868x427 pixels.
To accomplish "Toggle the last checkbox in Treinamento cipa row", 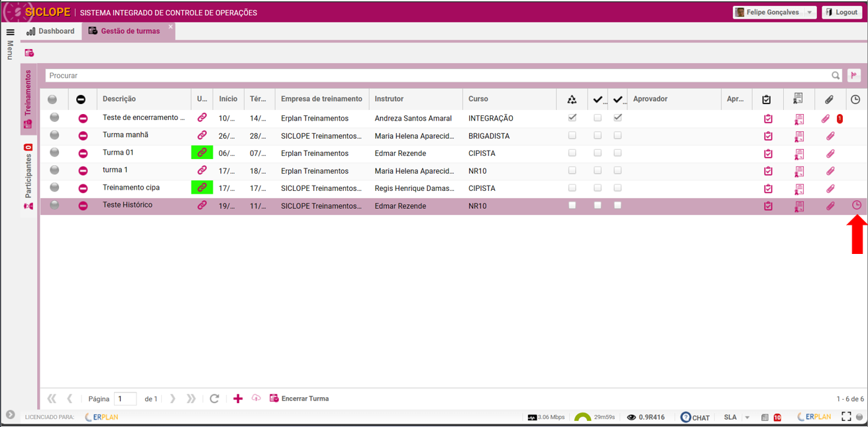I will (x=618, y=188).
